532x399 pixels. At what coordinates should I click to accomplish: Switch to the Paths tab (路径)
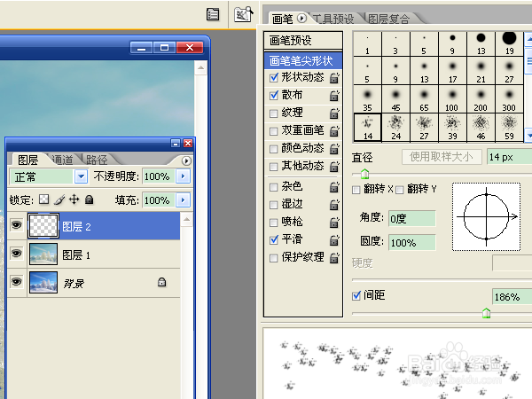click(97, 160)
